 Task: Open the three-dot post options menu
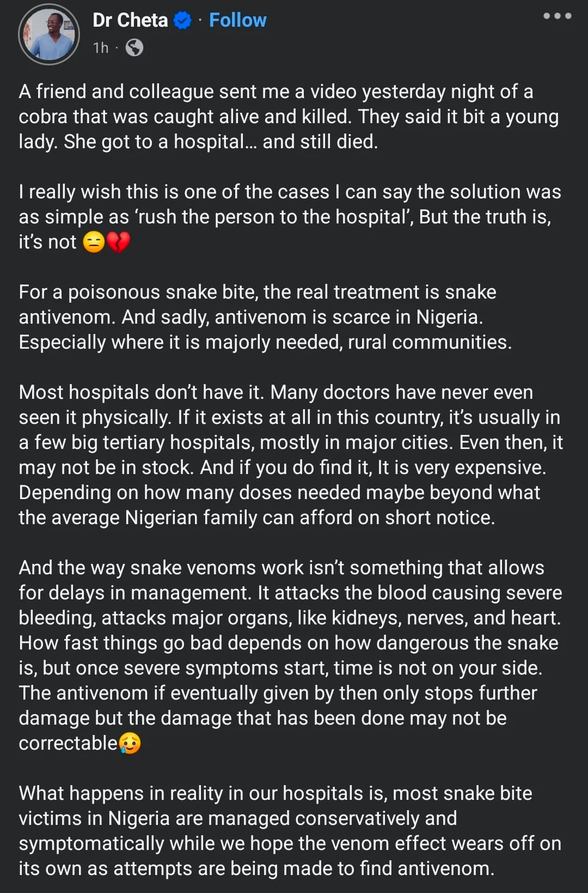coord(557,16)
